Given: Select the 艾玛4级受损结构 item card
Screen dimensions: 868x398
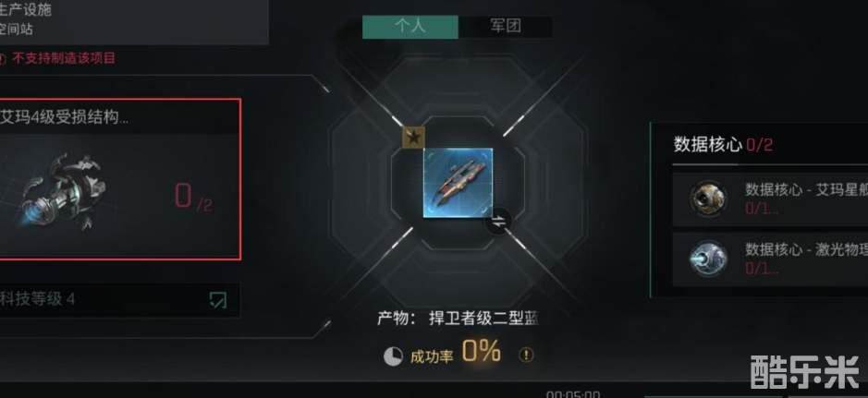Looking at the screenshot, I should pyautogui.click(x=120, y=179).
